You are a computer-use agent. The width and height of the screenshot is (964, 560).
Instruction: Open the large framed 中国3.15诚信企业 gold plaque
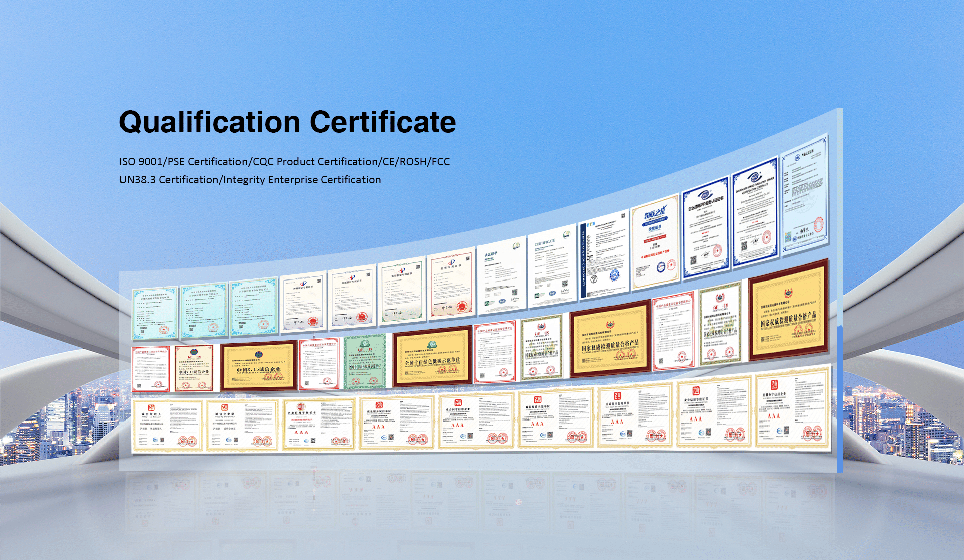point(259,366)
